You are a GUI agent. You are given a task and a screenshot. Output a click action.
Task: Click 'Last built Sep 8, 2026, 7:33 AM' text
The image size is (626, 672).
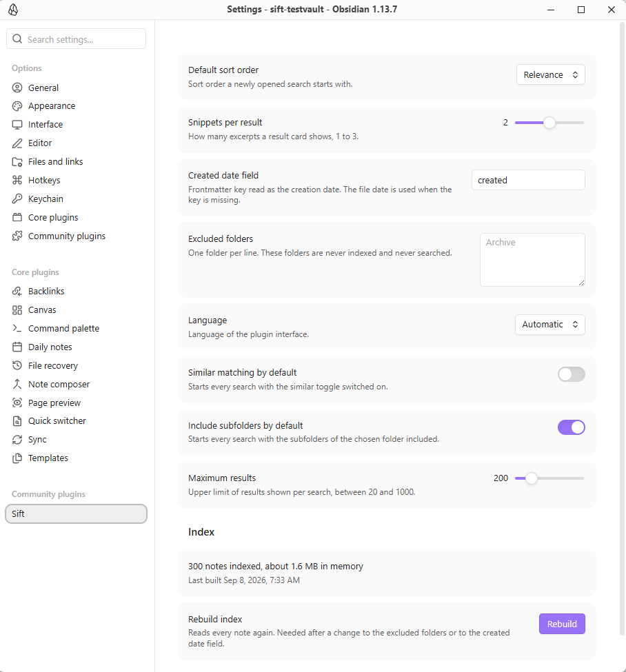pyautogui.click(x=244, y=580)
